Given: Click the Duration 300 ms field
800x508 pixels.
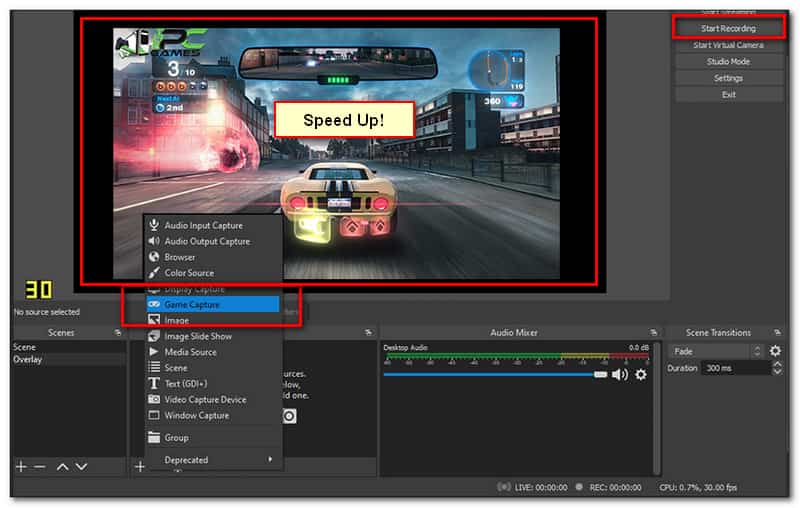Looking at the screenshot, I should tap(736, 368).
